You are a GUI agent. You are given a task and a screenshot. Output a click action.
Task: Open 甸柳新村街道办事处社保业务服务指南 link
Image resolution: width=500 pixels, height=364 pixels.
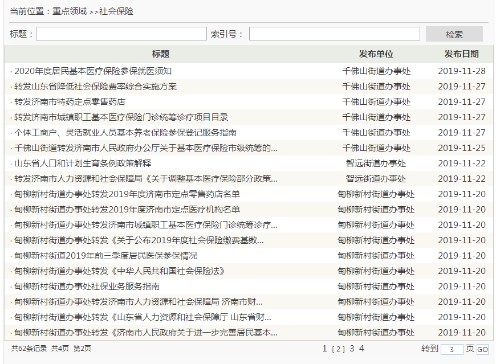click(x=87, y=286)
